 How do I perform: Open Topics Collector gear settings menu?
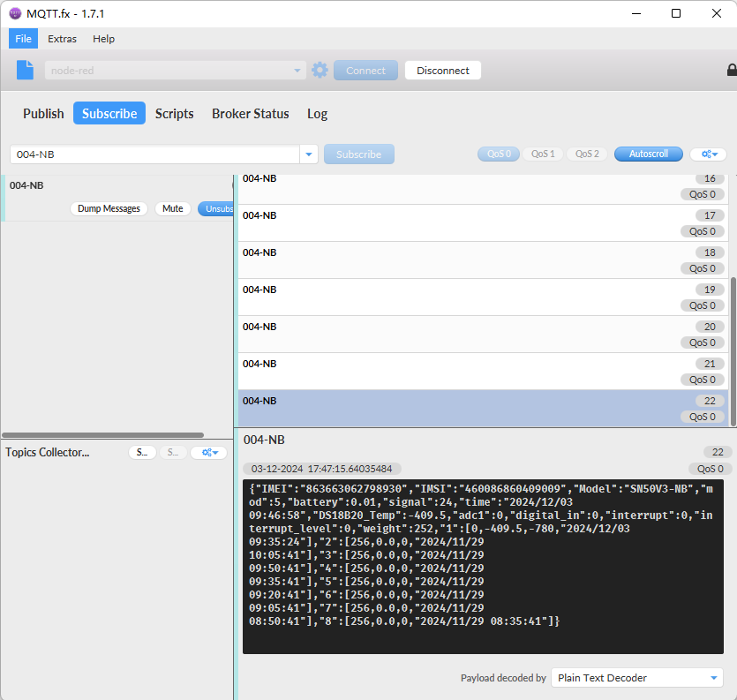point(209,452)
